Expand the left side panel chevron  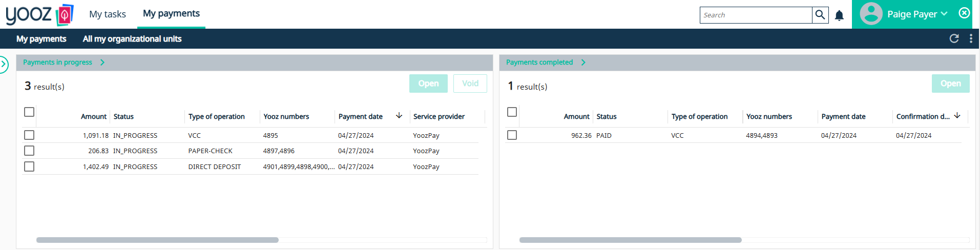(4, 65)
